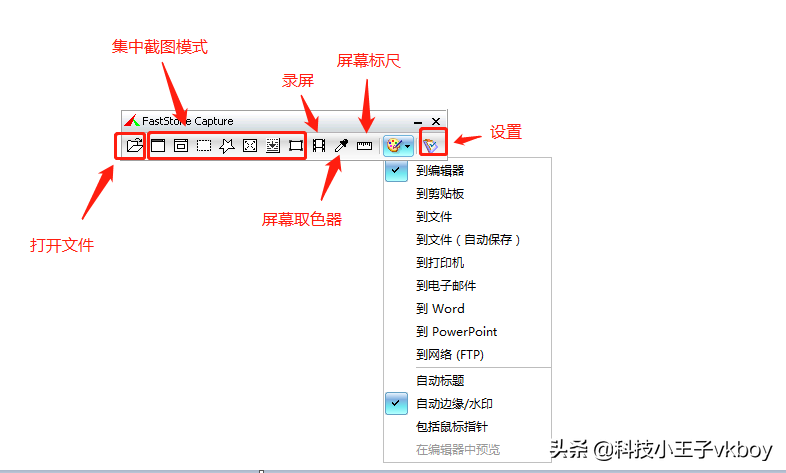
Task: Activate the Screen Color Picker eyedropper
Action: pyautogui.click(x=341, y=146)
